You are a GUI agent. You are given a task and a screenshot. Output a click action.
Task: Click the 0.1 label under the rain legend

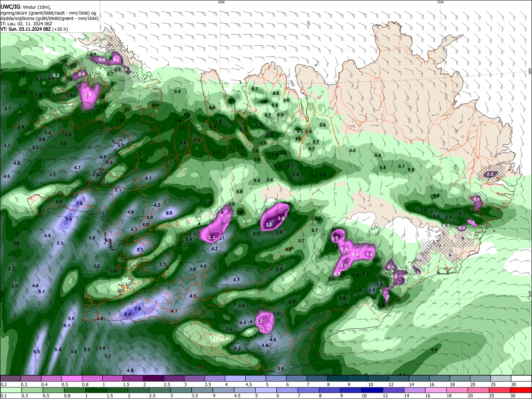pos(3,396)
